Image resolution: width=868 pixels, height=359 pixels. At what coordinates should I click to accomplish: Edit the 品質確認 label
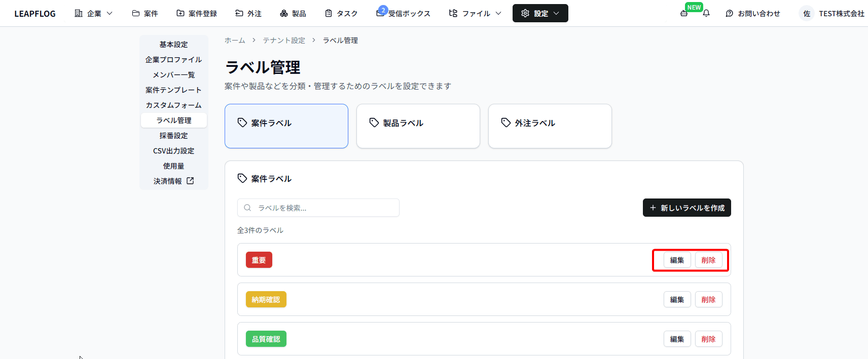(677, 339)
